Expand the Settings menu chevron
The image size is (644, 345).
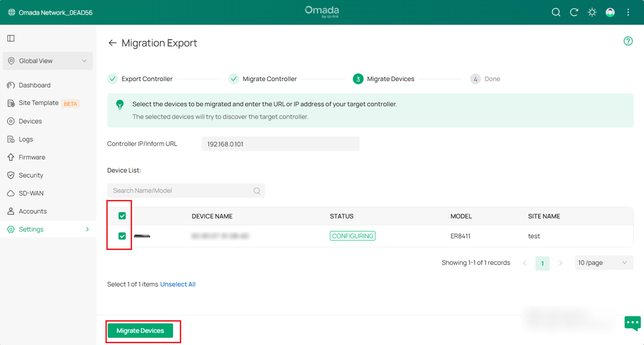click(x=87, y=229)
